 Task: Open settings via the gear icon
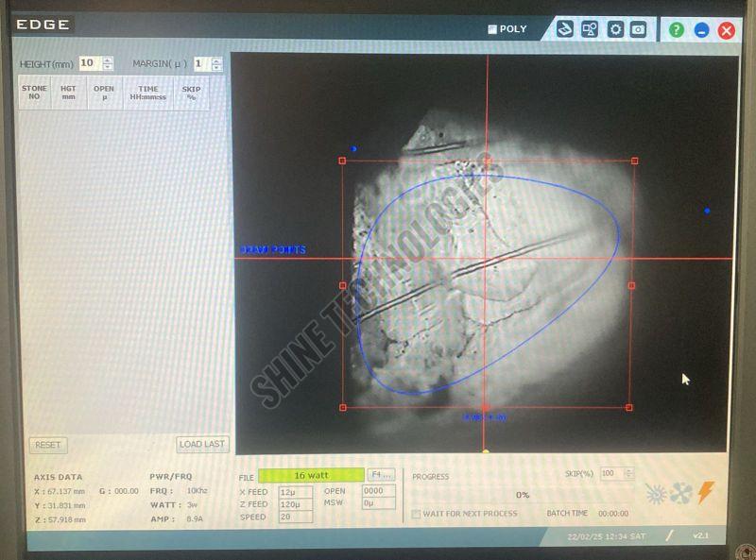[x=615, y=29]
